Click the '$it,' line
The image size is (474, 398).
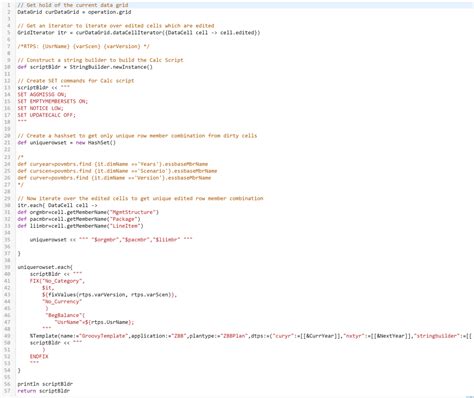[x=48, y=288]
